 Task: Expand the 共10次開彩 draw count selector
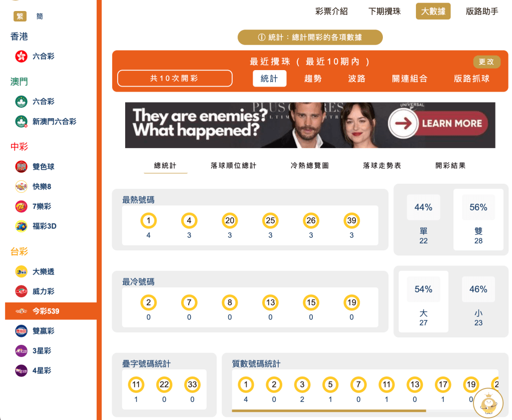[x=174, y=79]
